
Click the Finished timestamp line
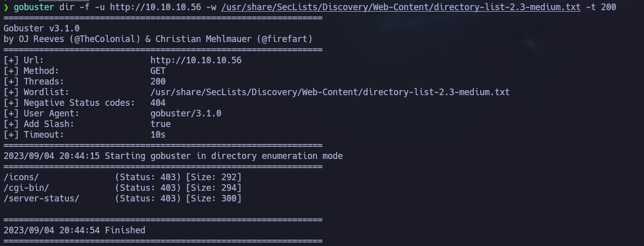tap(74, 230)
